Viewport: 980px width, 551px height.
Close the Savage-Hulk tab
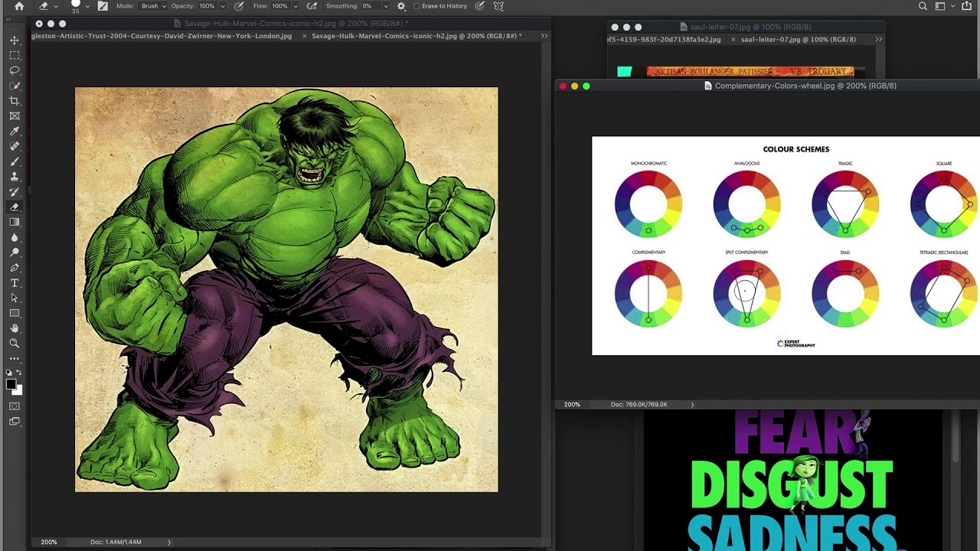tap(305, 36)
